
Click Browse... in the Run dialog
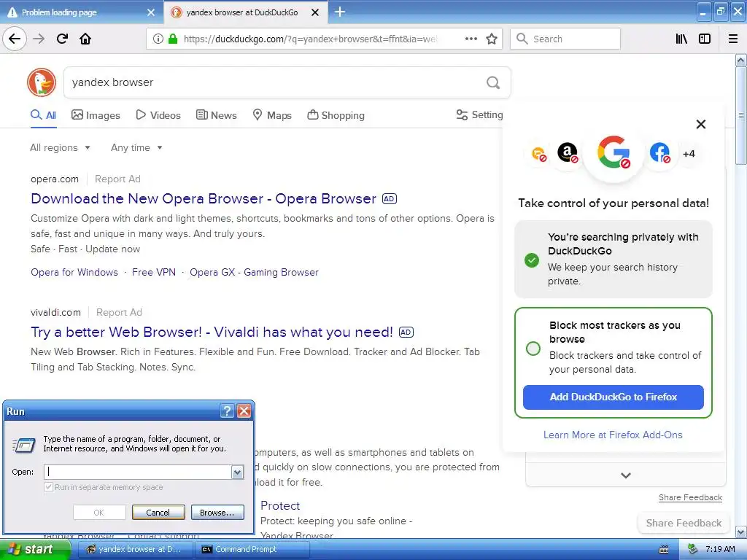pyautogui.click(x=217, y=513)
